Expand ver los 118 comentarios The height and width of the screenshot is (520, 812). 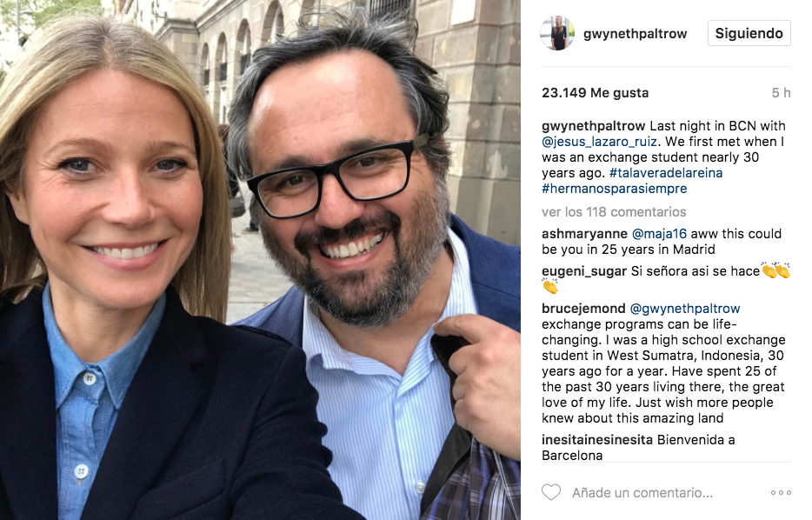tap(614, 212)
